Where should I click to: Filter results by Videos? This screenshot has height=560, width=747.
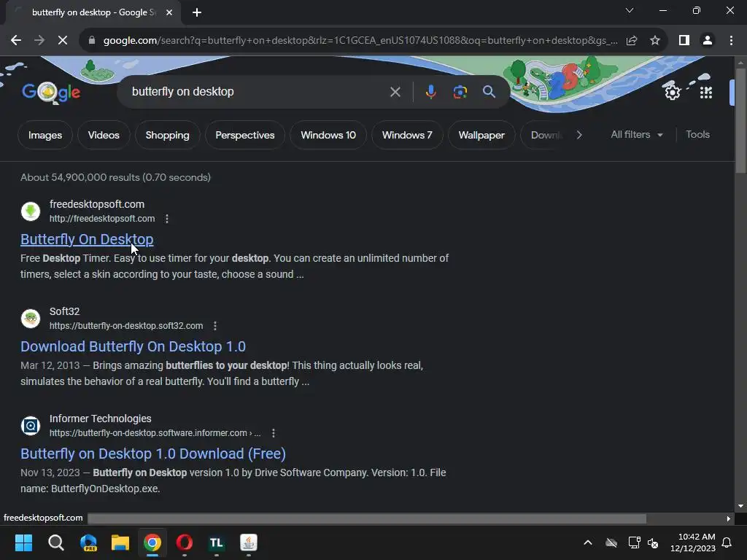pos(104,135)
